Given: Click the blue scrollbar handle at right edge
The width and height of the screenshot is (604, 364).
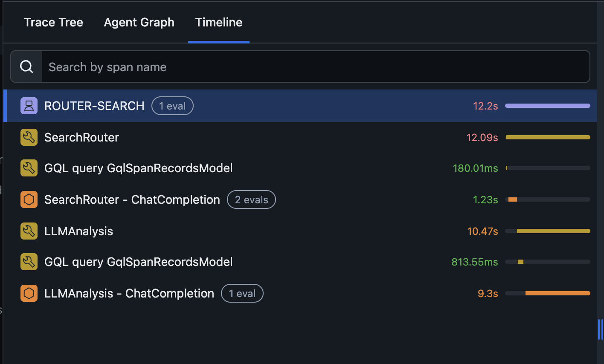Looking at the screenshot, I should pyautogui.click(x=600, y=329).
